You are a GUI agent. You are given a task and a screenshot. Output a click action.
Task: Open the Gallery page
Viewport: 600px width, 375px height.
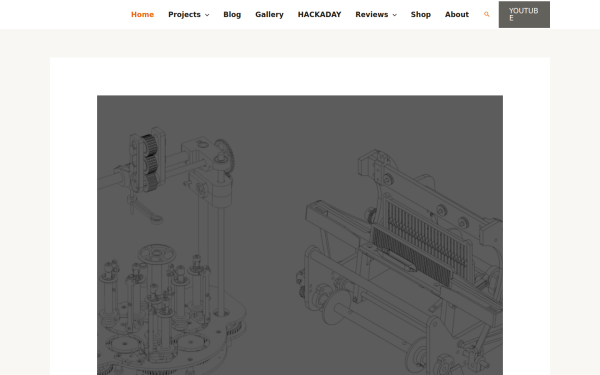(269, 15)
